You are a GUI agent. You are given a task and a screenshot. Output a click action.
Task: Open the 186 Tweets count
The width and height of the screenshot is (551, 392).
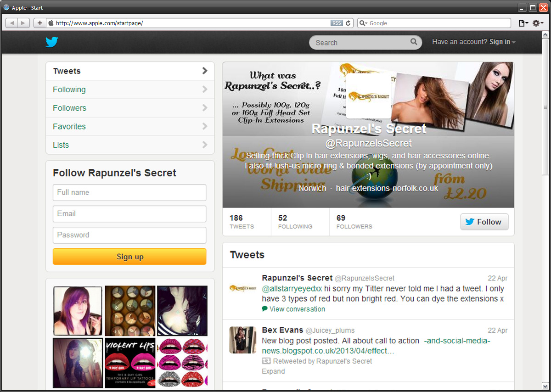(x=242, y=222)
